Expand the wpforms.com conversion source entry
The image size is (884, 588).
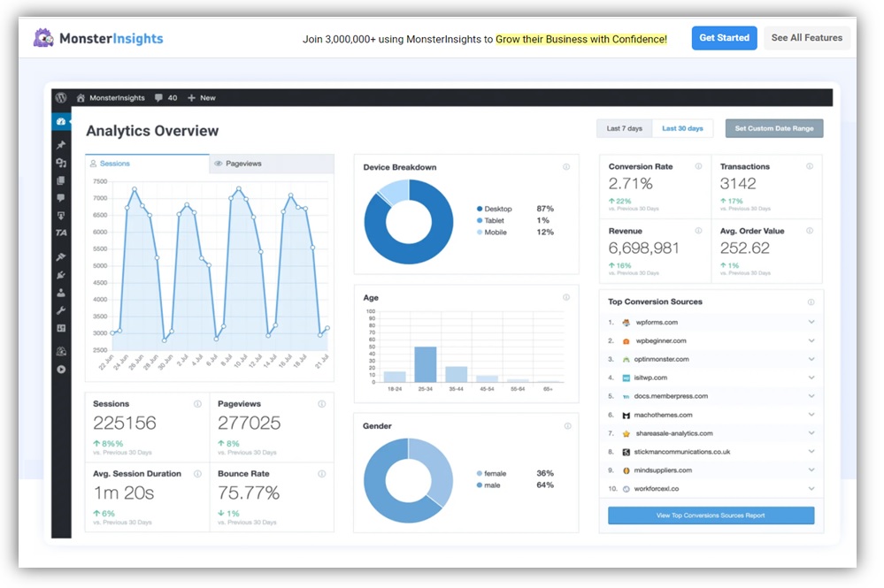click(811, 321)
